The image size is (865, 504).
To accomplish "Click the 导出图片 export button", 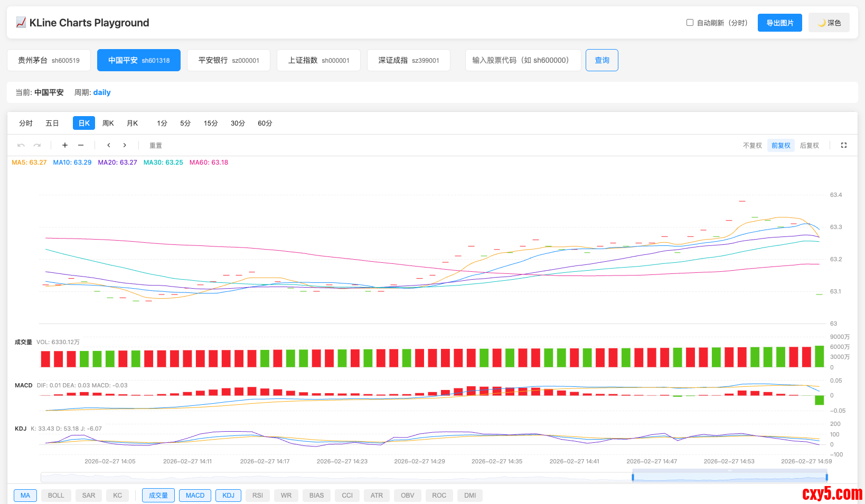I will pos(779,23).
